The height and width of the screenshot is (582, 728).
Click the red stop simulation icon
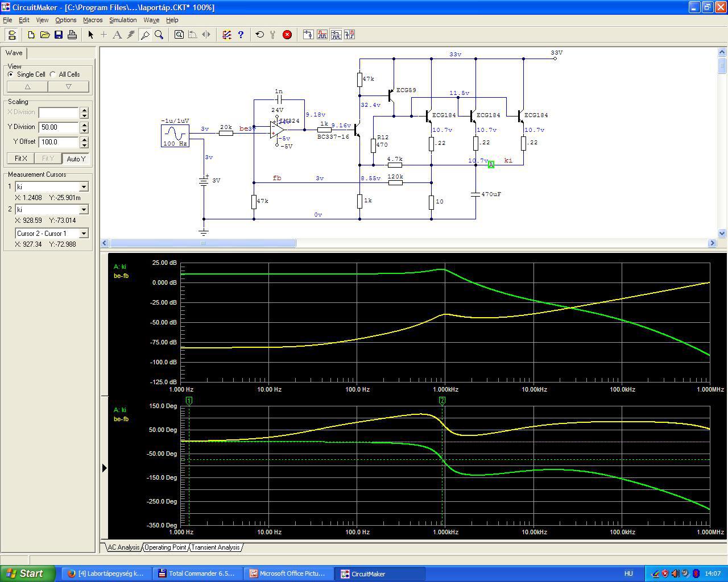[287, 35]
